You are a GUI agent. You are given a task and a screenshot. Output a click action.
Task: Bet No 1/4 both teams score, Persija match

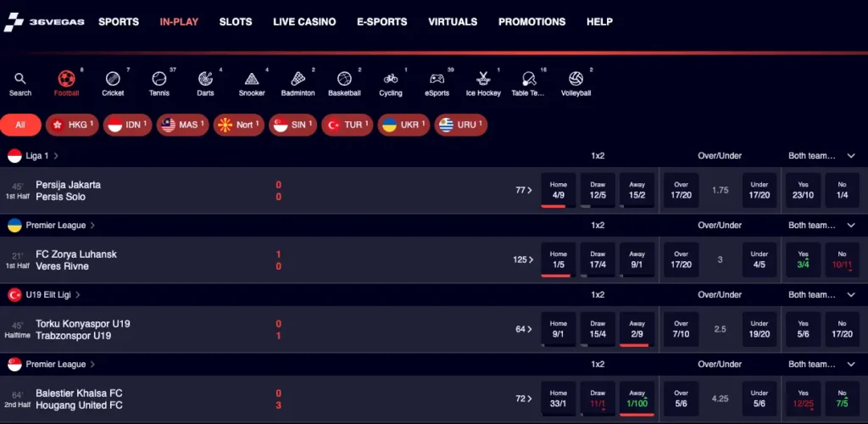tap(843, 191)
